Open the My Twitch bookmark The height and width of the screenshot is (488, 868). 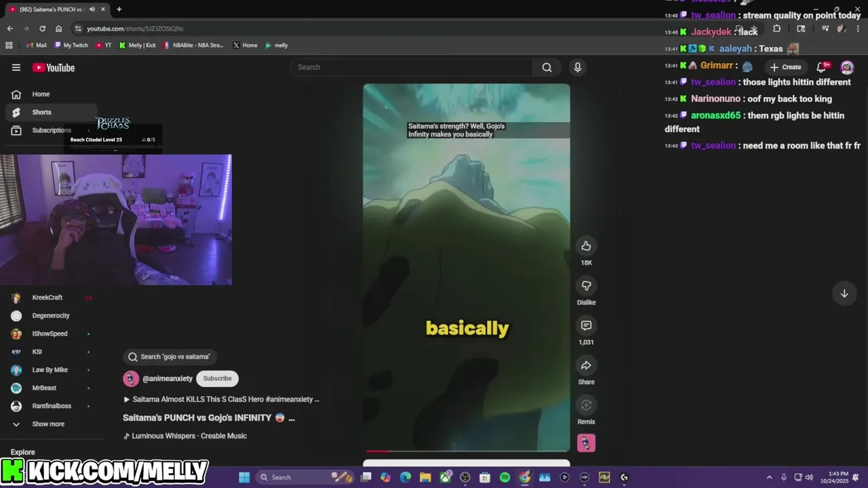(x=71, y=45)
